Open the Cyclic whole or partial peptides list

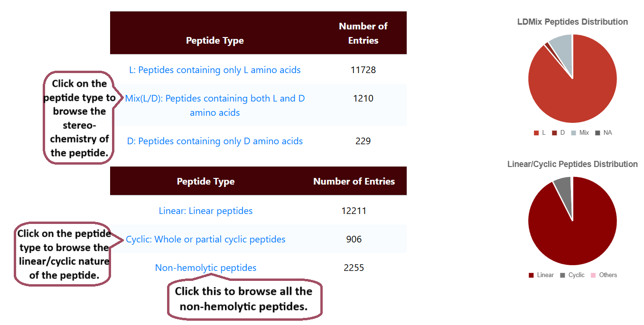pyautogui.click(x=205, y=239)
